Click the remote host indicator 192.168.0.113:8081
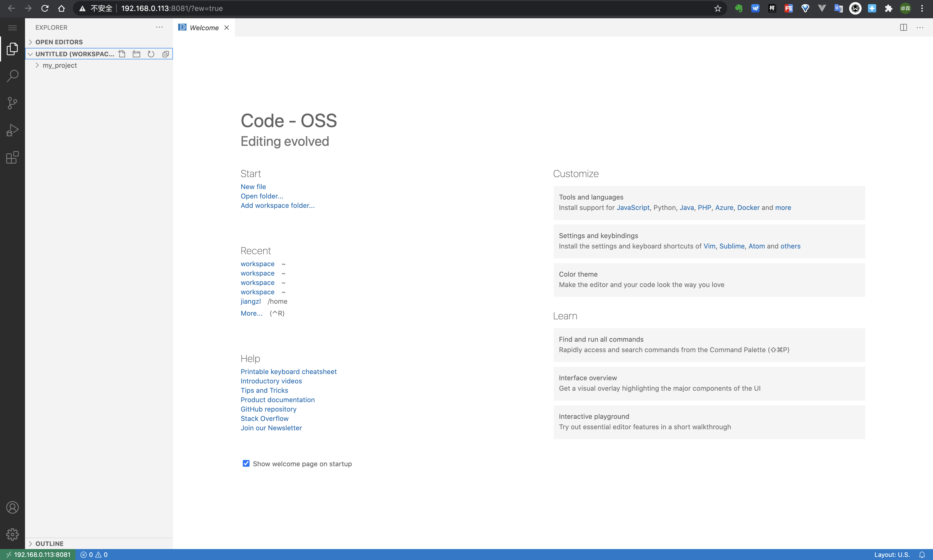 click(x=38, y=554)
